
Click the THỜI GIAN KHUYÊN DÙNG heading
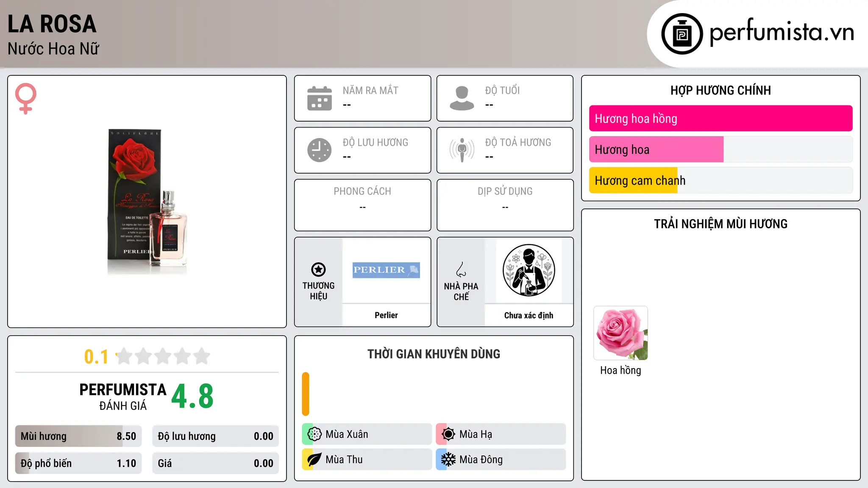tap(434, 354)
